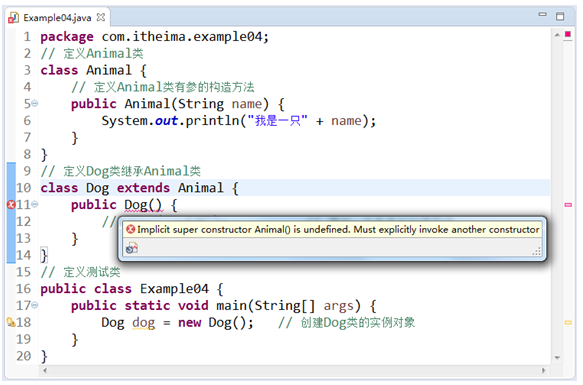This screenshot has height=385, width=583.
Task: Click the horizontal scrollbar left arrow
Action: pos(45,370)
